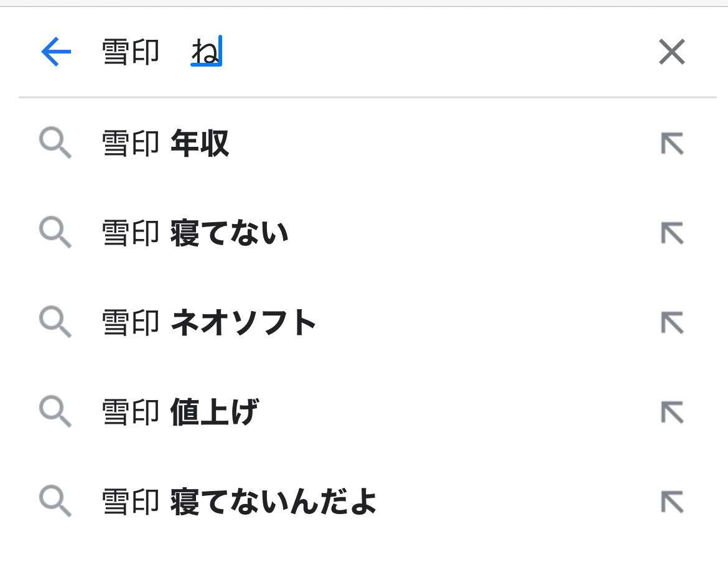Click the magnifier icon beside 雪印 年収
The width and height of the screenshot is (728, 565).
55,144
